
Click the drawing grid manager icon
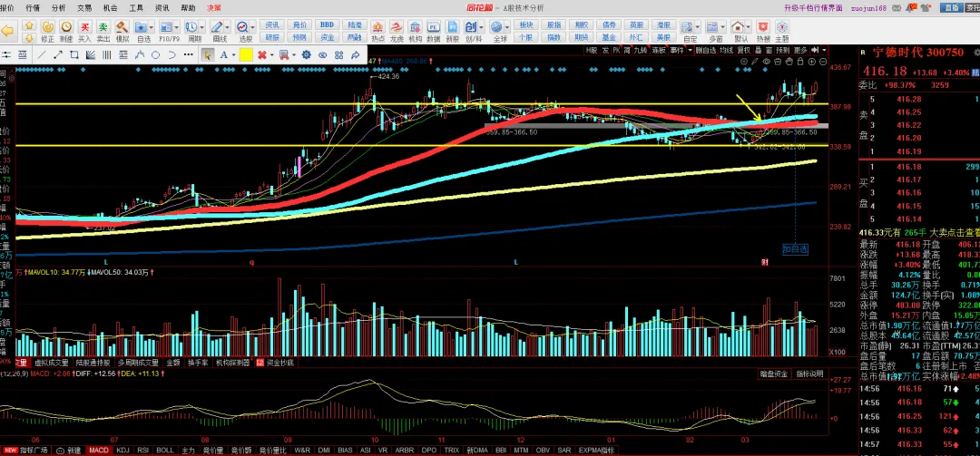pos(339,55)
